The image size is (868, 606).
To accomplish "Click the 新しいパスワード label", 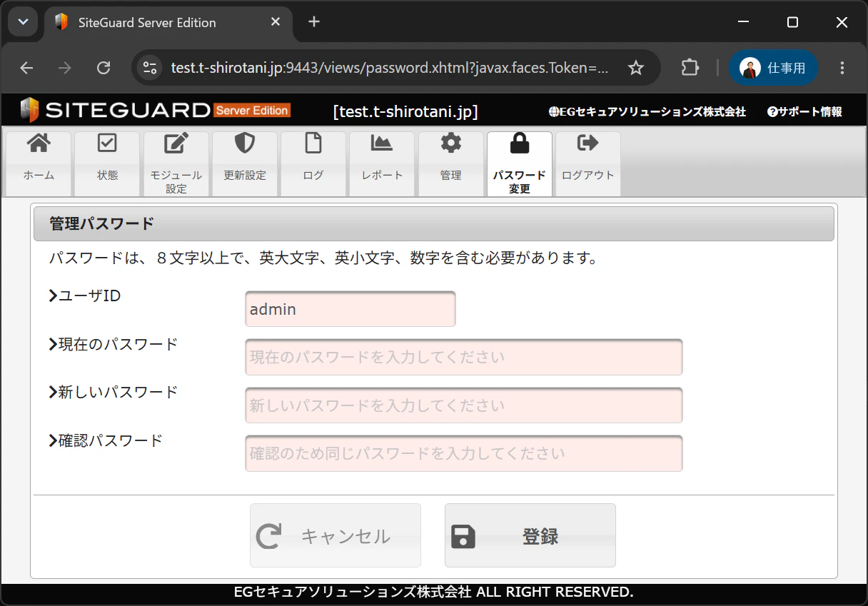I will (x=113, y=392).
